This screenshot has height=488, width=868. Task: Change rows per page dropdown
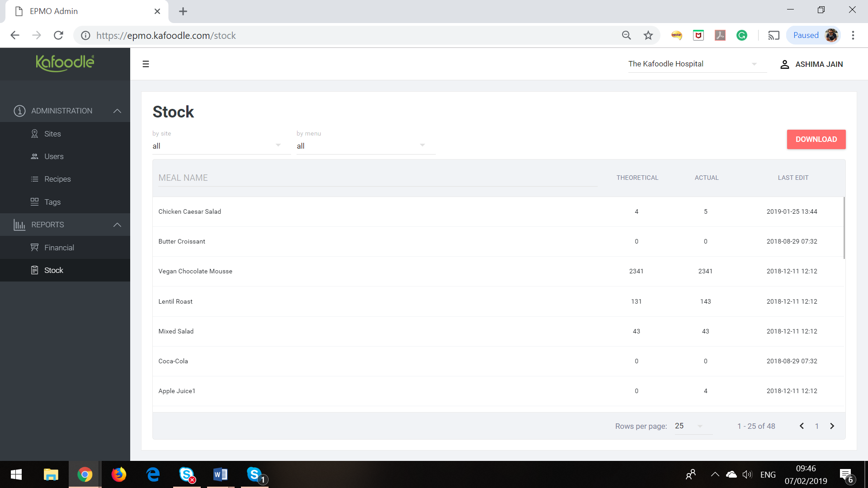[x=693, y=426]
